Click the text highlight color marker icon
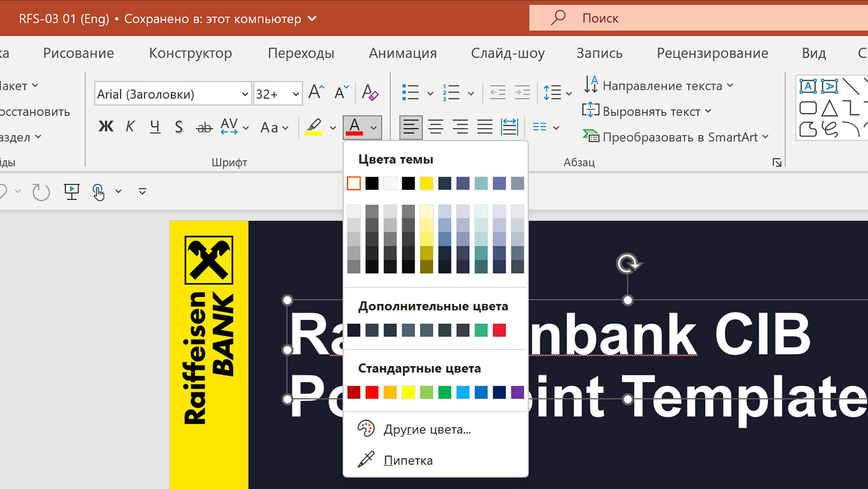 click(314, 127)
